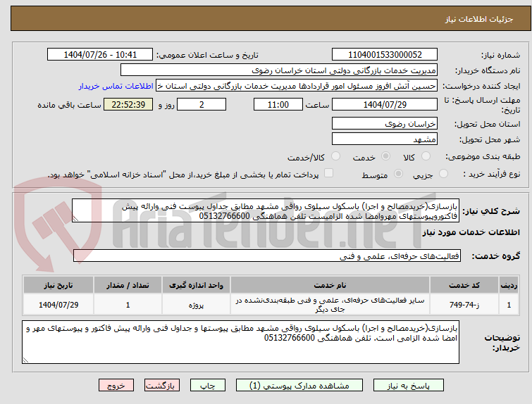This screenshot has width=532, height=404.
Task: Click the نام خدمت column header
Action: tap(330, 285)
